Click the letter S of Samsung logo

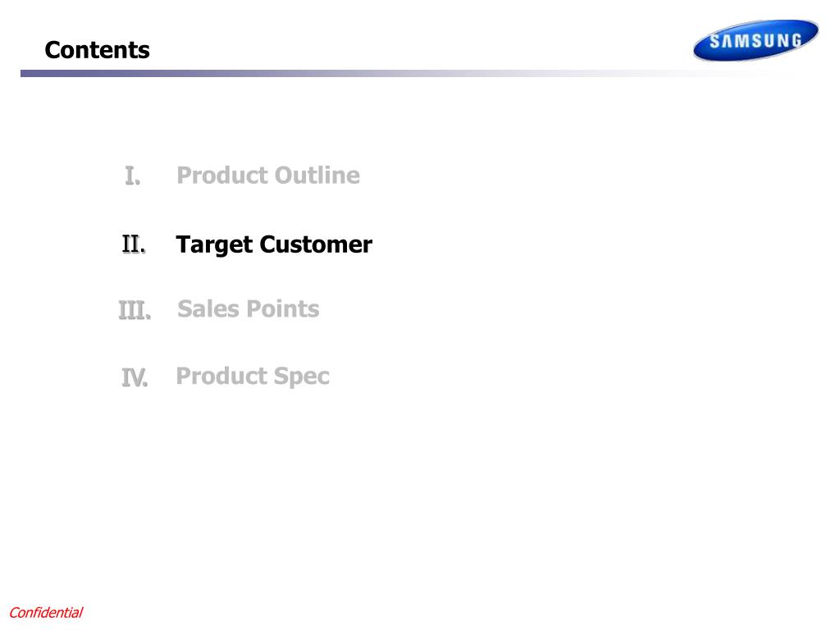[714, 41]
